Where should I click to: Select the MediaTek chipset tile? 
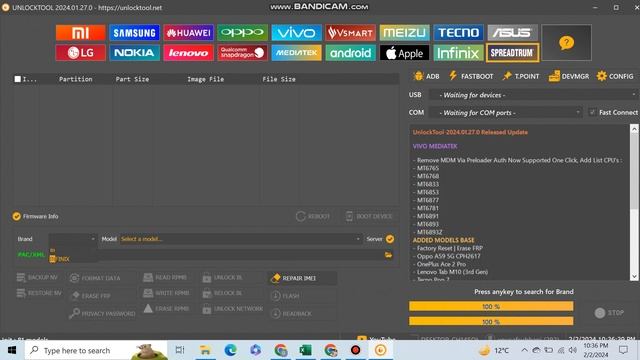coord(296,53)
